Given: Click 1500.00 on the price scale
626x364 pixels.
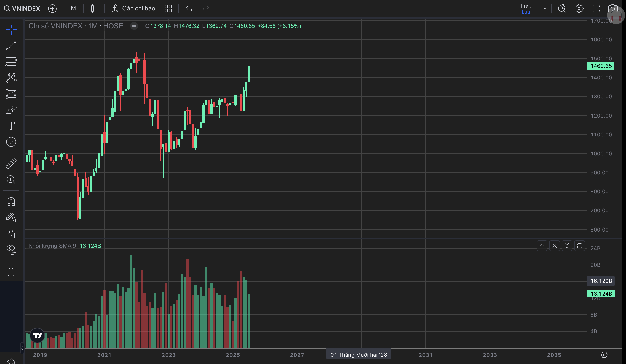Looking at the screenshot, I should pos(601,59).
